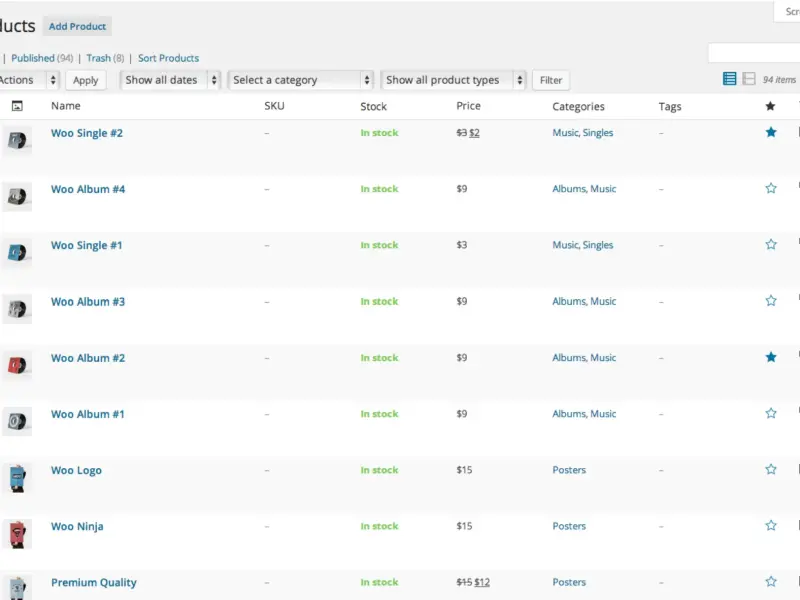Feature Woo Single #1 via its star
Viewport: 800px width, 600px height.
point(771,245)
